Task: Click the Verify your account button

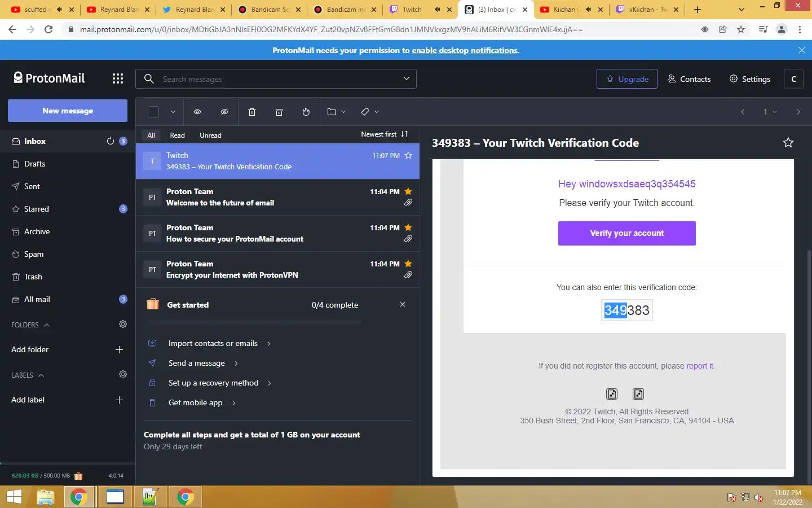Action: pyautogui.click(x=627, y=233)
